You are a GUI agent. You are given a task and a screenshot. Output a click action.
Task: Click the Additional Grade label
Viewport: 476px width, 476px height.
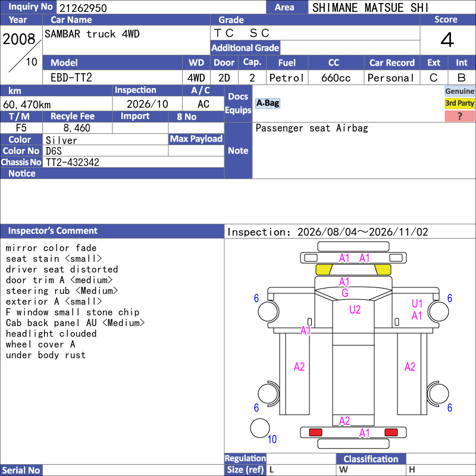pyautogui.click(x=245, y=48)
